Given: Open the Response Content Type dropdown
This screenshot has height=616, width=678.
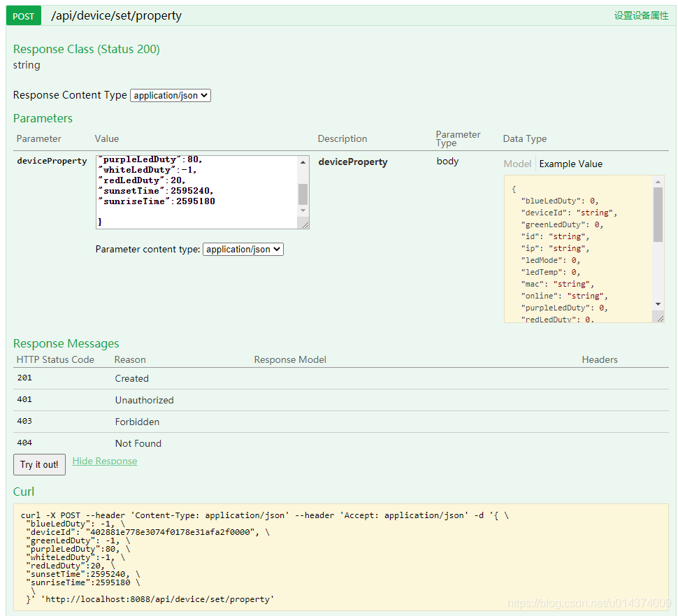Looking at the screenshot, I should pos(171,95).
